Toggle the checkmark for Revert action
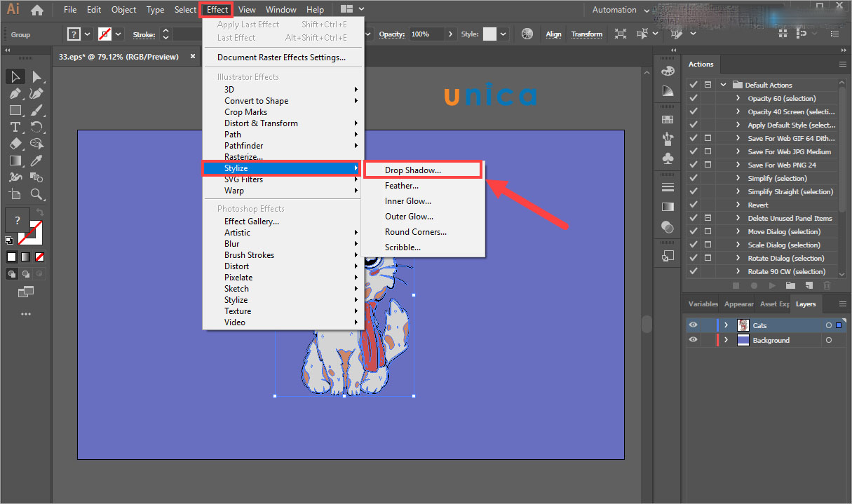The height and width of the screenshot is (504, 852). pyautogui.click(x=694, y=205)
